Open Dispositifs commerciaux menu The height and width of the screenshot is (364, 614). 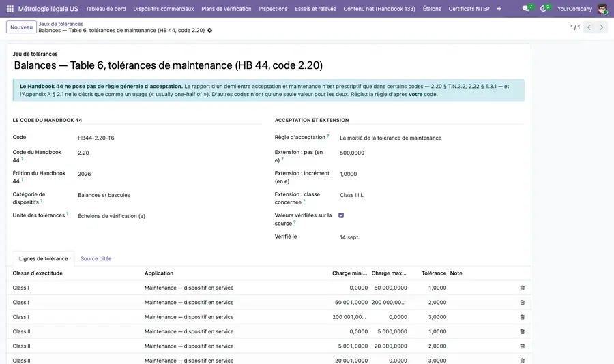point(163,9)
